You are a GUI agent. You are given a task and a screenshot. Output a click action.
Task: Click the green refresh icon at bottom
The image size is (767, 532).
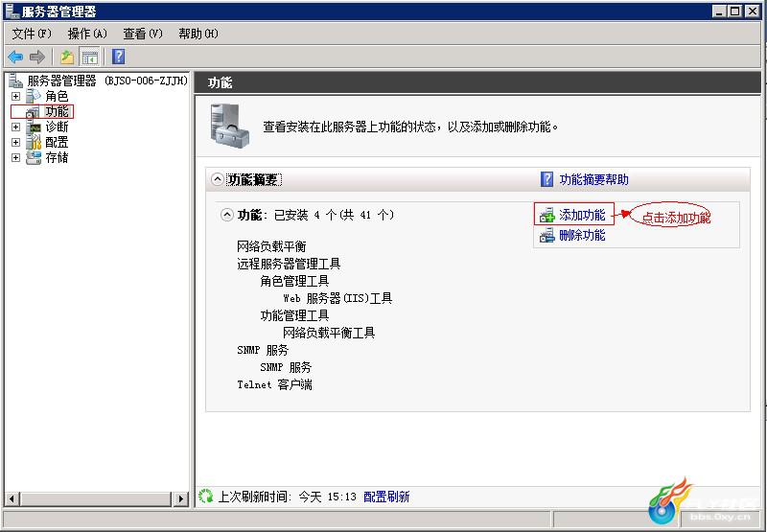[x=206, y=497]
